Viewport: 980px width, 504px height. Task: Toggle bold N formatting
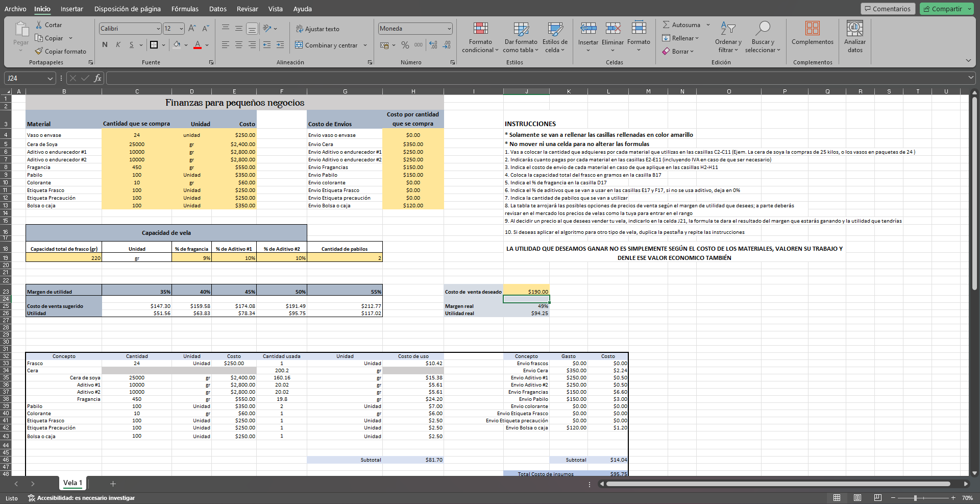[105, 45]
